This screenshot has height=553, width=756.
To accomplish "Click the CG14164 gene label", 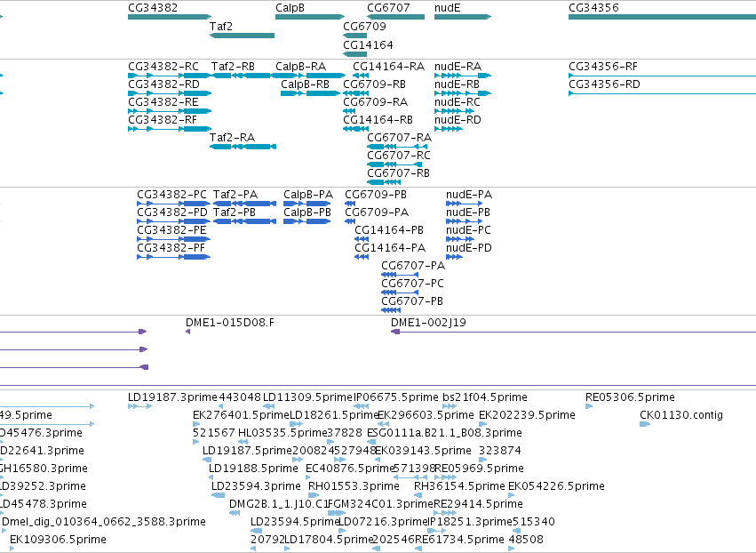I will tap(368, 45).
